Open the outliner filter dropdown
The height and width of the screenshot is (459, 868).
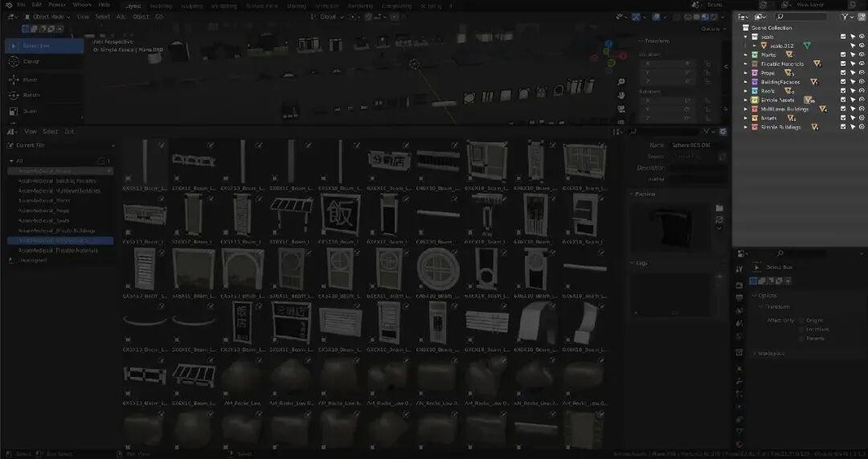(848, 17)
